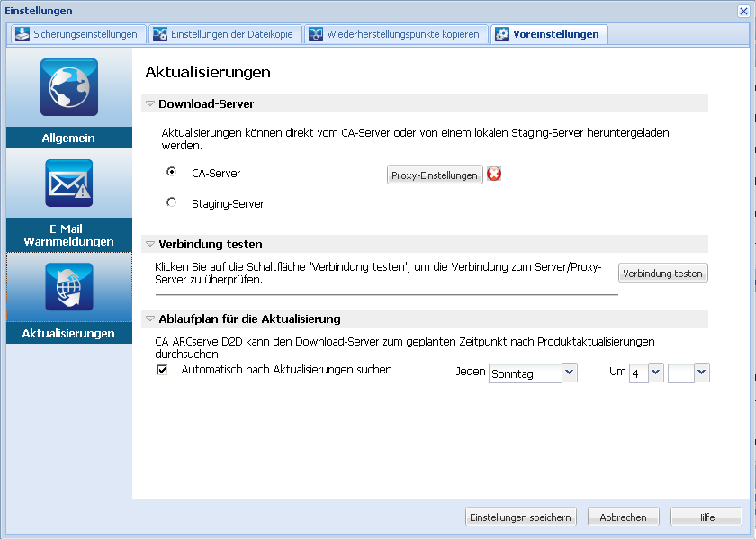Select the Staging-Server radio button
Image resolution: width=756 pixels, height=539 pixels.
pos(171,202)
